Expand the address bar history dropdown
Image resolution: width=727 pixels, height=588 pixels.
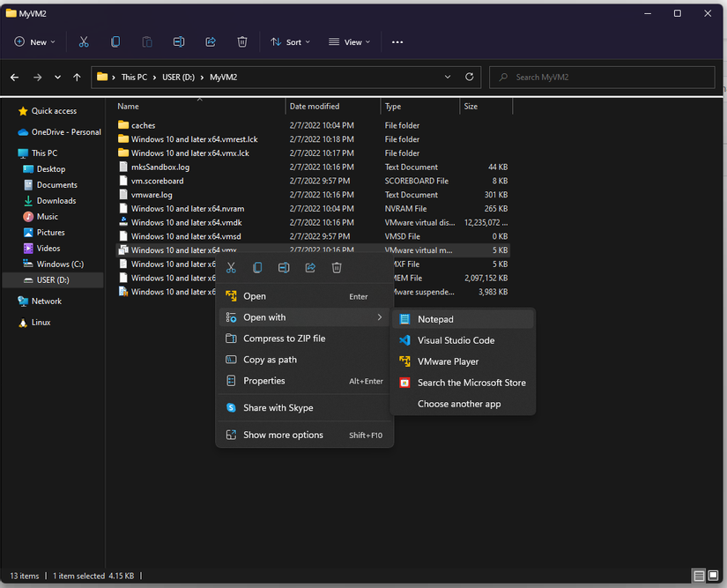[448, 77]
